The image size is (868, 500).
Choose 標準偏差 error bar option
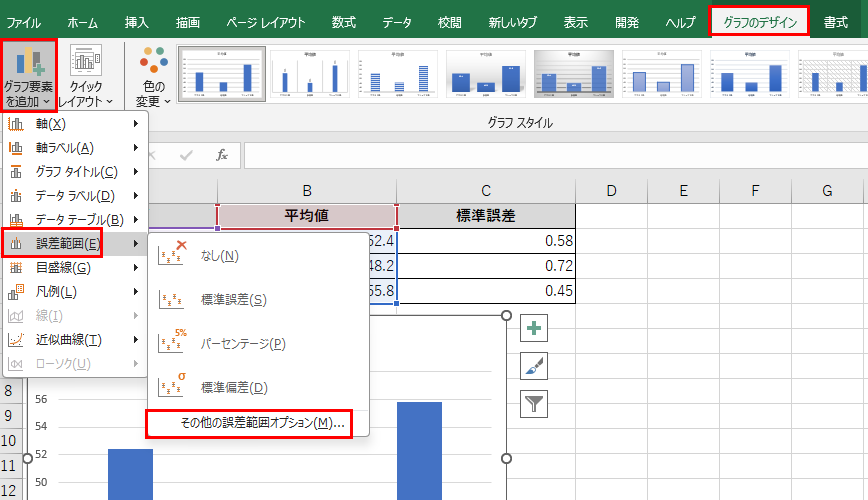tap(233, 387)
